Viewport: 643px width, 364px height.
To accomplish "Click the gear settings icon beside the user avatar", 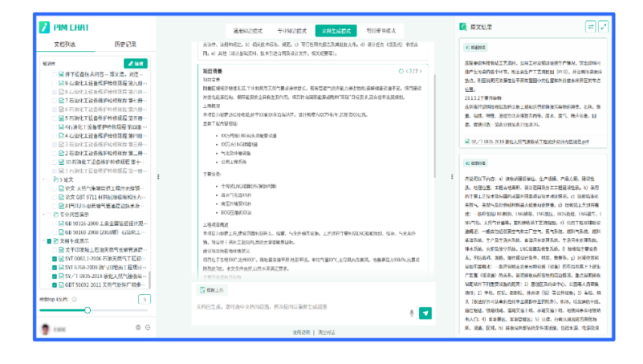I will point(138,328).
